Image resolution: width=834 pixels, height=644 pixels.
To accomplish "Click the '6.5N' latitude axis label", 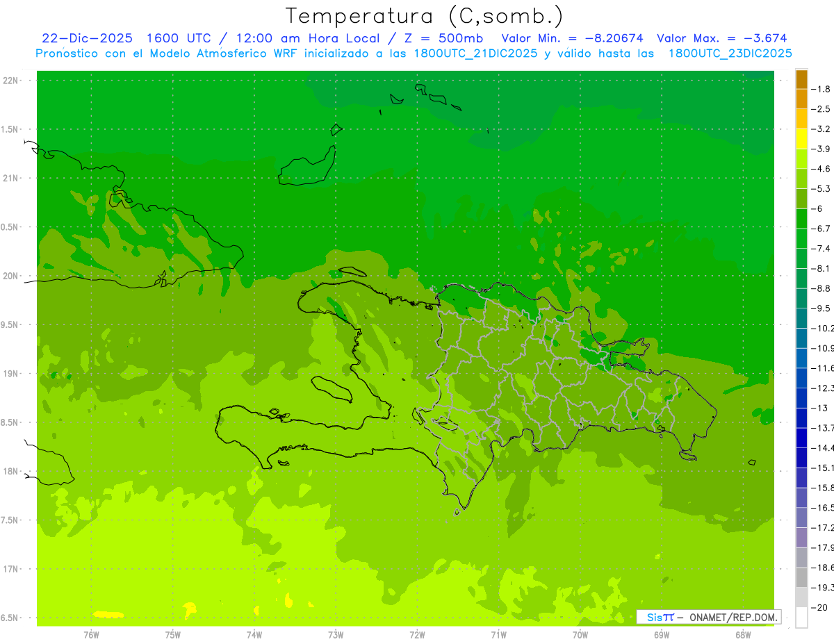I will [x=10, y=618].
